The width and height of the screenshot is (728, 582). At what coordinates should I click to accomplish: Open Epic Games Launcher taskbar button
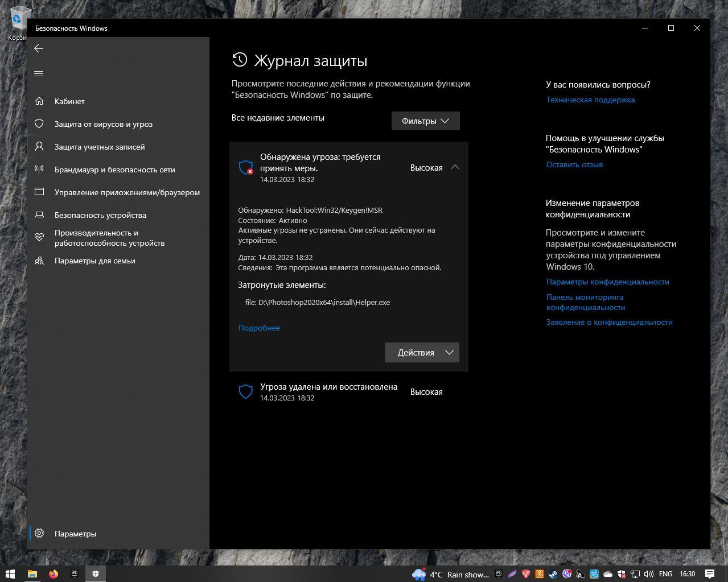click(74, 573)
